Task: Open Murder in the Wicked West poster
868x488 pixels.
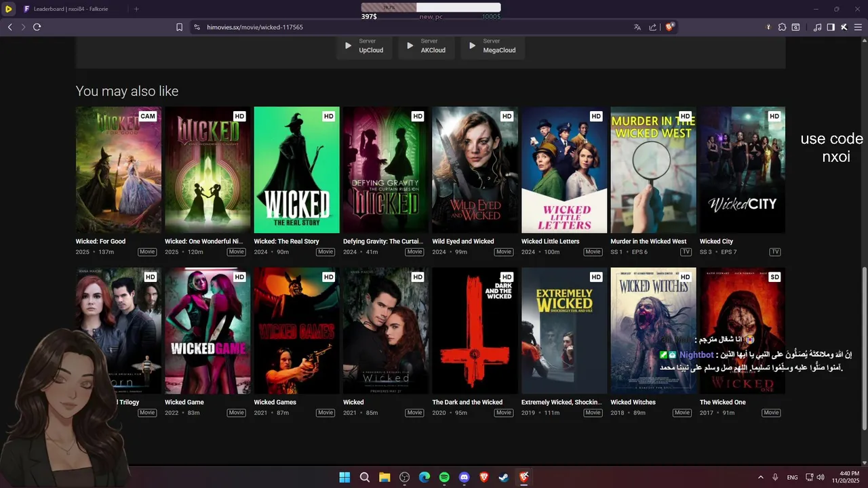Action: click(654, 169)
